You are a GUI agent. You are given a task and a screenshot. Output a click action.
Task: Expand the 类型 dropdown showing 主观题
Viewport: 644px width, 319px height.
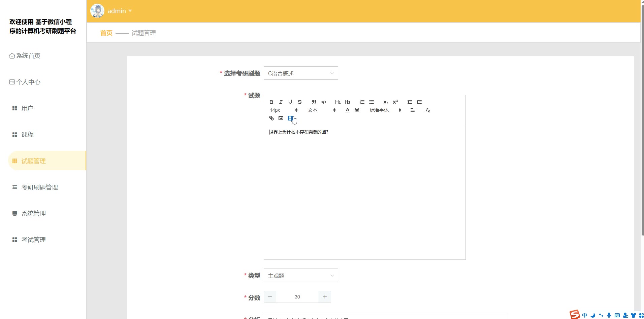click(x=301, y=276)
